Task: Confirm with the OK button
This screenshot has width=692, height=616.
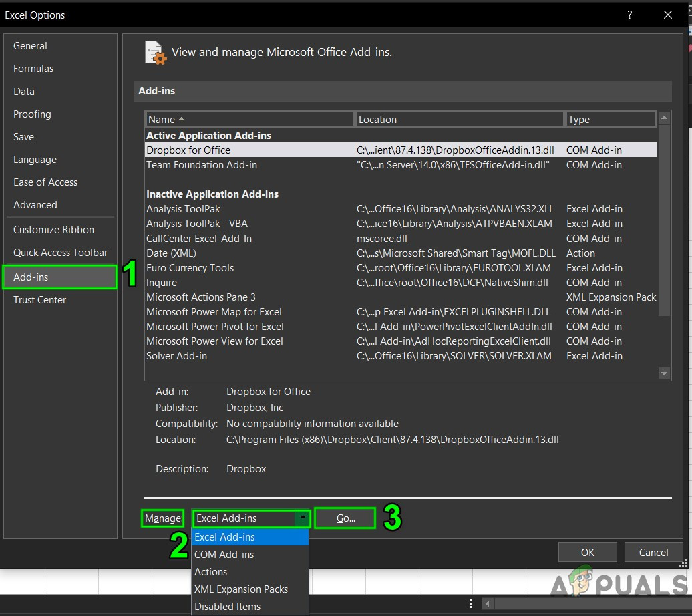Action: coord(587,553)
